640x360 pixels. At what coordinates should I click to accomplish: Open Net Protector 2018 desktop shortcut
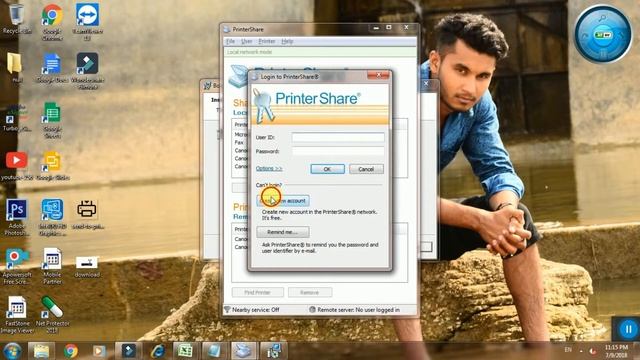pyautogui.click(x=52, y=314)
